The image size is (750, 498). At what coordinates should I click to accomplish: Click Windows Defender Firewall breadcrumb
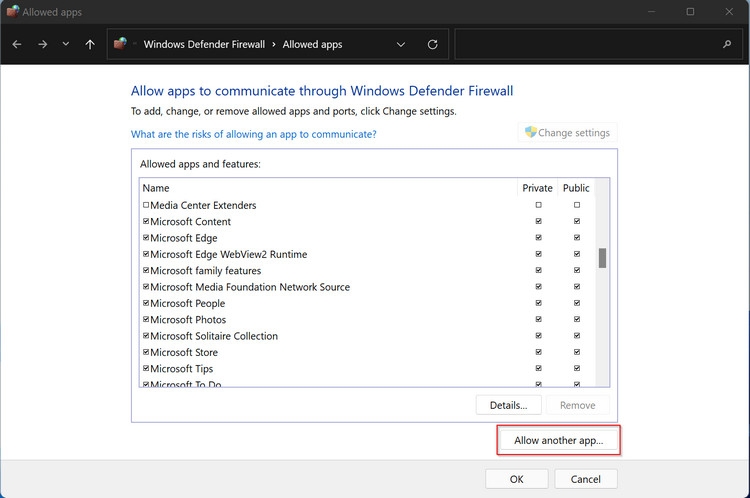[x=204, y=44]
